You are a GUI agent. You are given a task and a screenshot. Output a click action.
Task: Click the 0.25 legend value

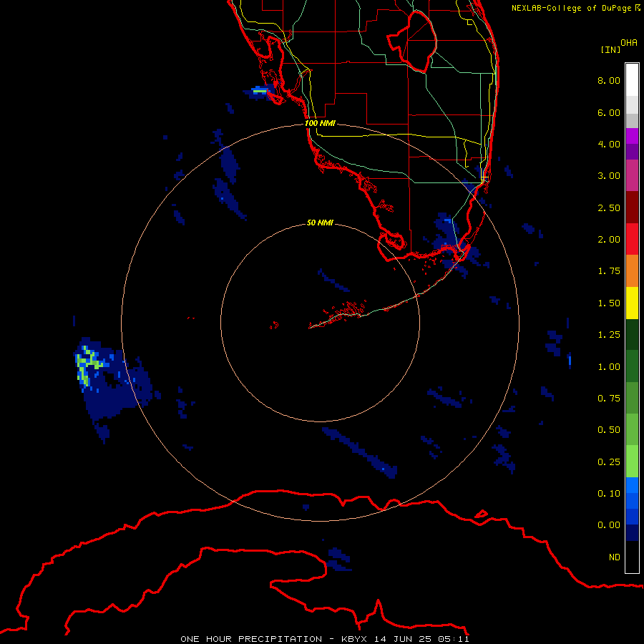coord(609,462)
